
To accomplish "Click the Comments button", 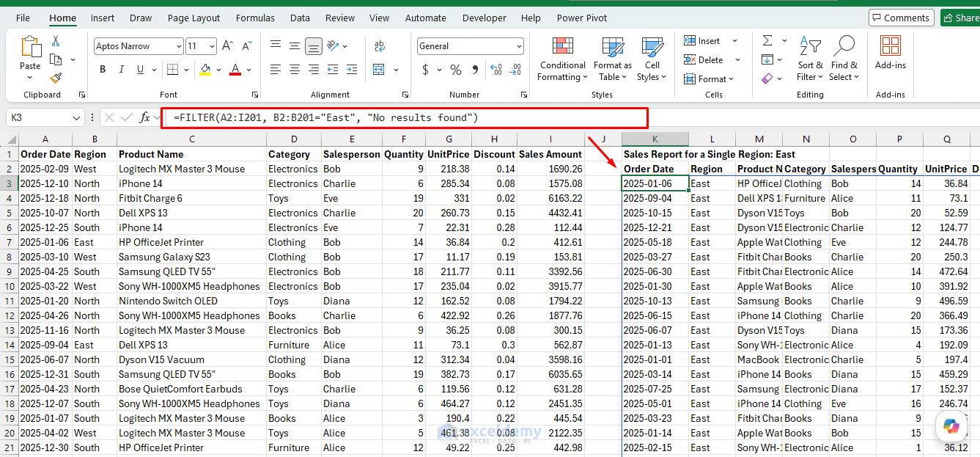I will tap(901, 18).
